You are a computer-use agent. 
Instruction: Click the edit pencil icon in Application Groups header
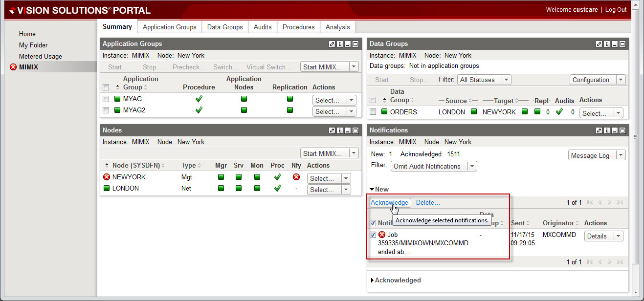tap(332, 44)
